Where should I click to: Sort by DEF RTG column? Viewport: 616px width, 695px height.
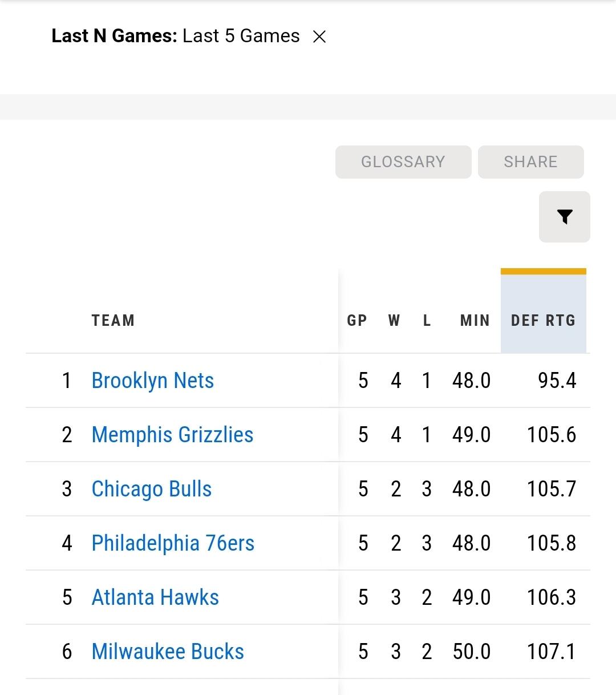[x=543, y=320]
